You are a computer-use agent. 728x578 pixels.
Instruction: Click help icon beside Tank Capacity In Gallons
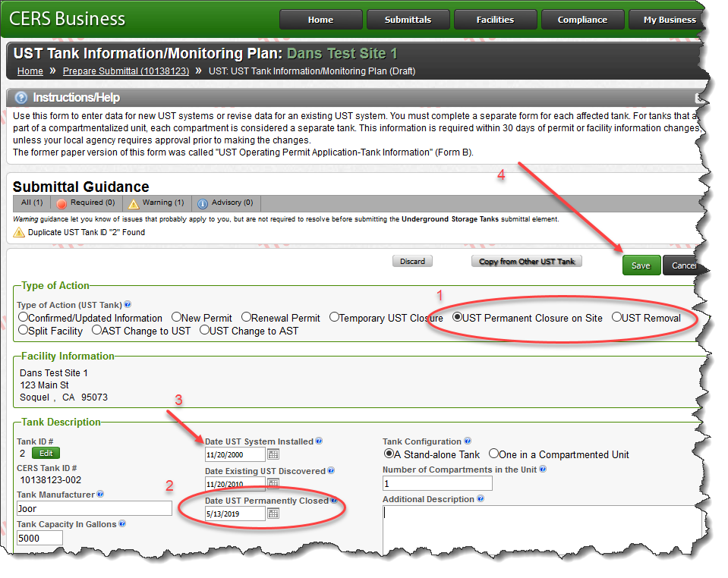click(x=122, y=524)
